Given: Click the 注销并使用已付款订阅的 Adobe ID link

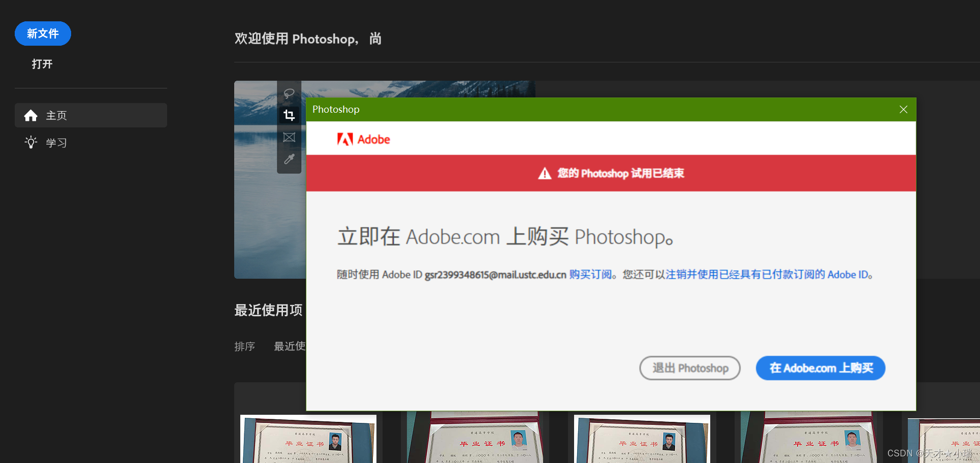Looking at the screenshot, I should [767, 275].
